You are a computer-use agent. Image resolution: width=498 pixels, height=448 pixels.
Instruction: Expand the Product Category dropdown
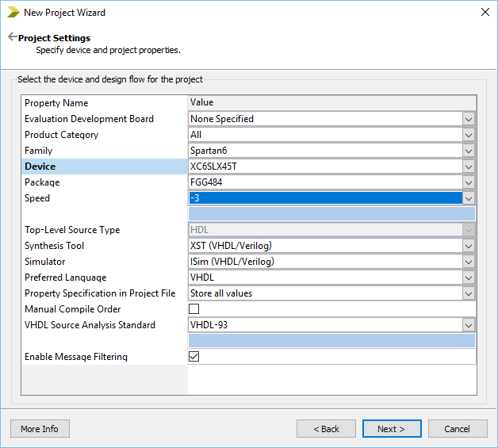pyautogui.click(x=469, y=135)
